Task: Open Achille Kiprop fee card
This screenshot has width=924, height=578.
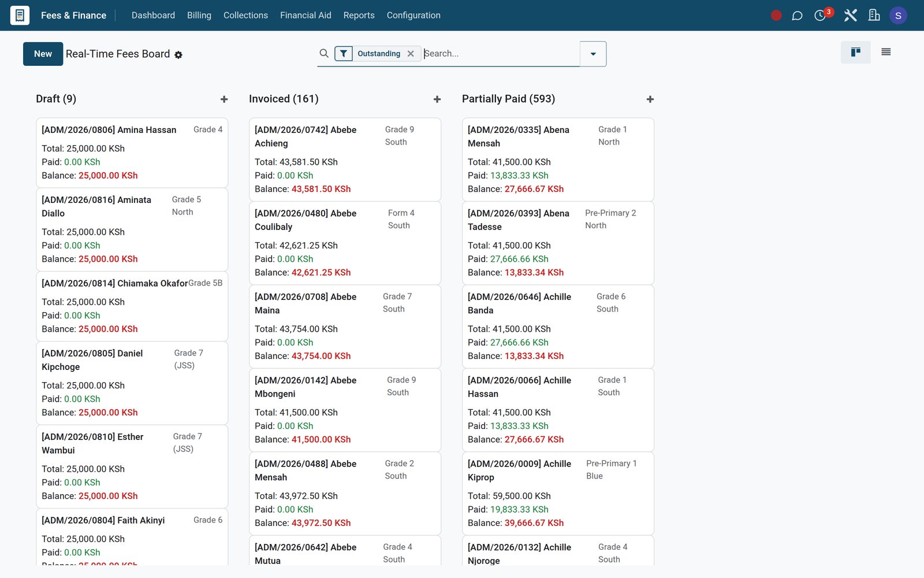Action: click(558, 494)
